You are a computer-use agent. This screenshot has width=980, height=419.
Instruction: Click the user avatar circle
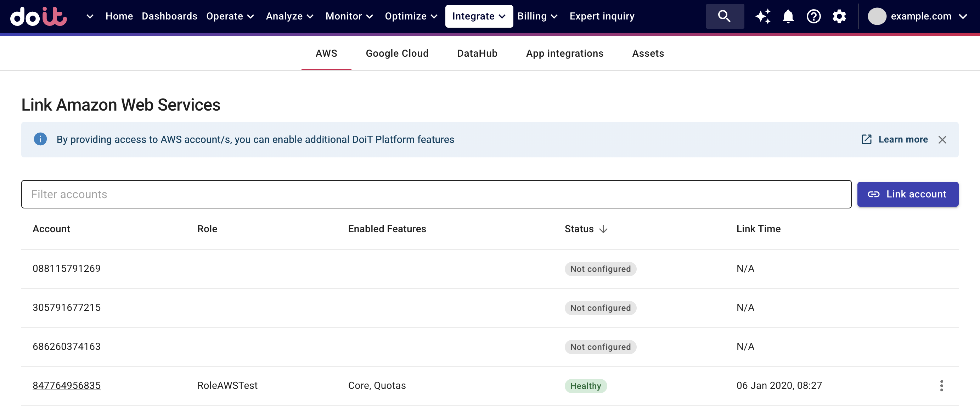tap(877, 16)
